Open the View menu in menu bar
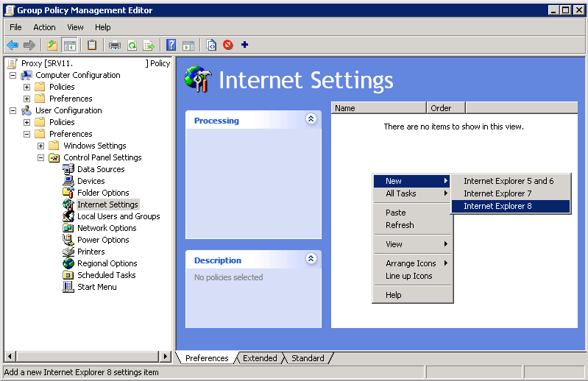Image resolution: width=588 pixels, height=381 pixels. coord(75,27)
